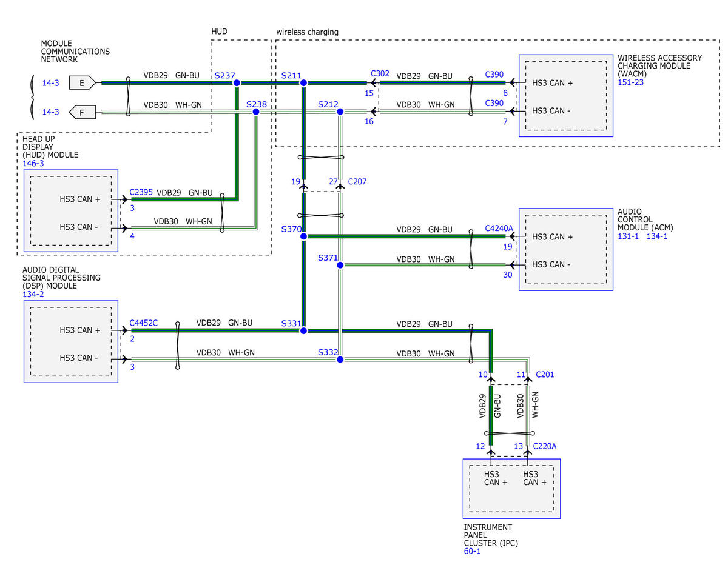
Task: Click connector label C4240A
Action: 499,229
